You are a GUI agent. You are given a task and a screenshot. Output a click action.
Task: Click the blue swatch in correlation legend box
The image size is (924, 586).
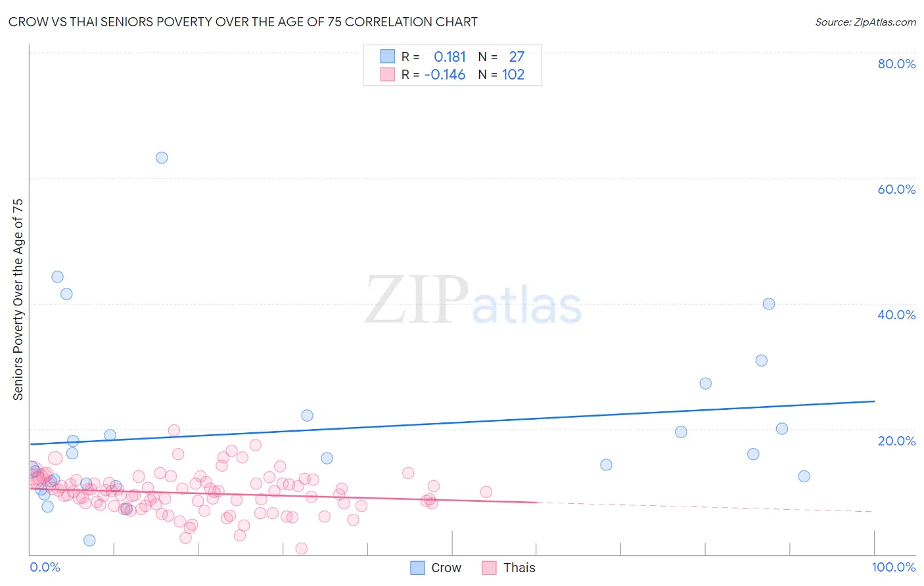point(388,56)
